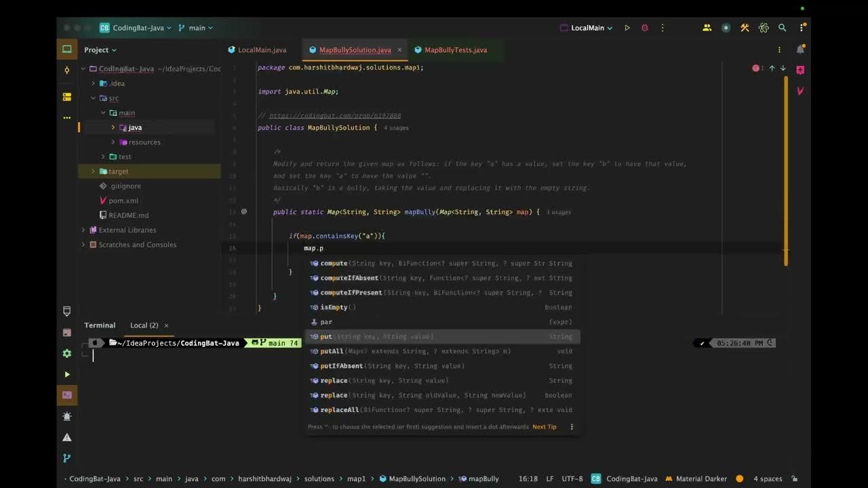868x488 pixels.
Task: Click Next Tip link in completion popup
Action: point(545,427)
